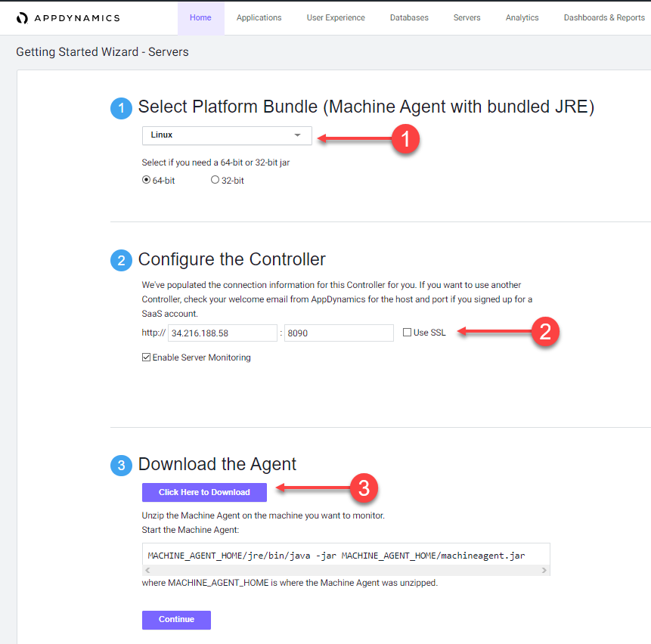Screen dimensions: 651x644
Task: Uncheck Enable Server Monitoring
Action: [x=146, y=358]
